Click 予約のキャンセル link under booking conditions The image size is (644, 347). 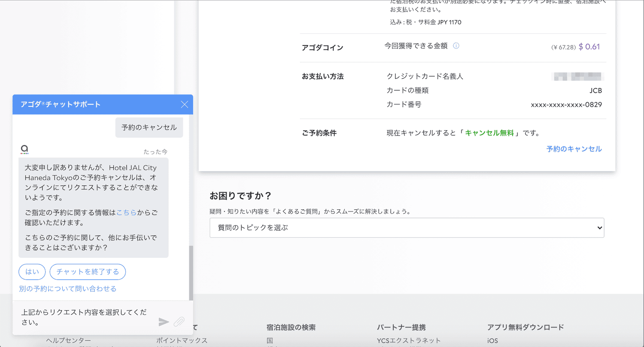574,149
